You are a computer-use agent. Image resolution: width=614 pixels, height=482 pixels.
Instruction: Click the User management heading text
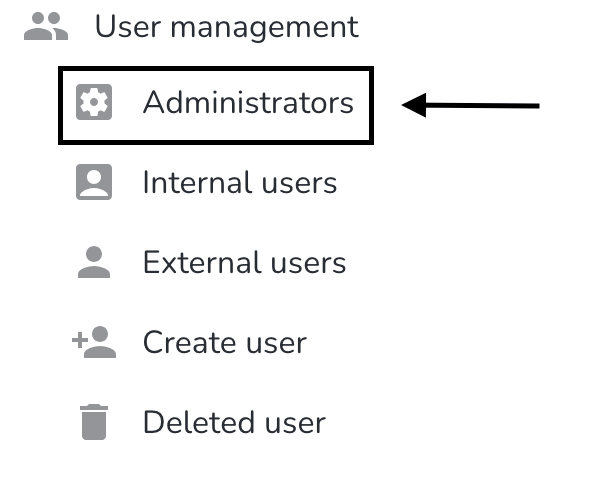[227, 27]
